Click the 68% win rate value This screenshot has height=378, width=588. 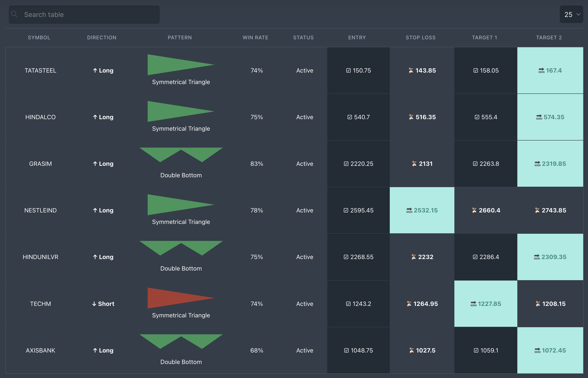(x=257, y=351)
